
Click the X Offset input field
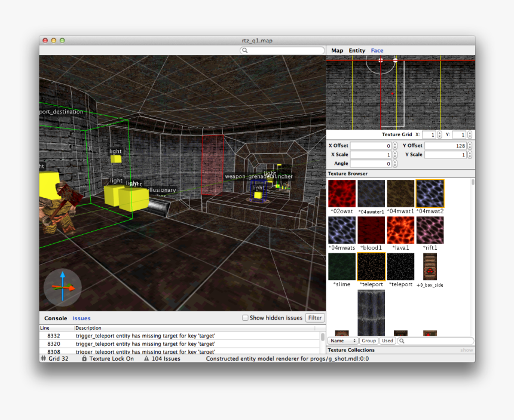pyautogui.click(x=371, y=145)
